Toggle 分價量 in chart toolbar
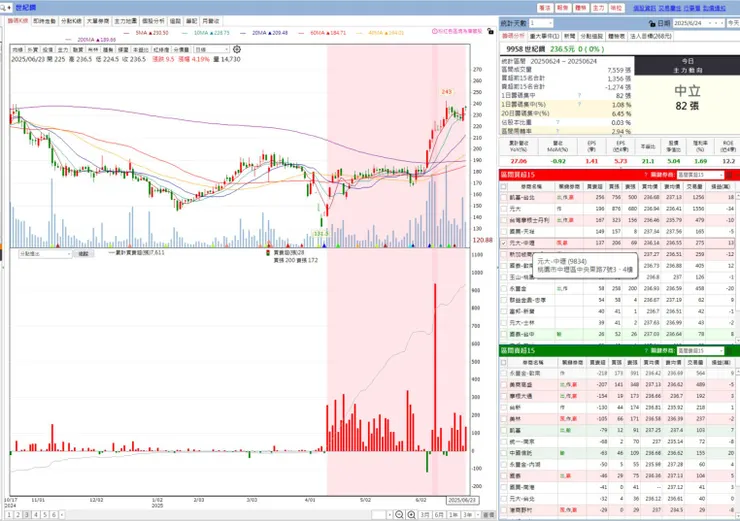The height and width of the screenshot is (521, 740). 181,50
